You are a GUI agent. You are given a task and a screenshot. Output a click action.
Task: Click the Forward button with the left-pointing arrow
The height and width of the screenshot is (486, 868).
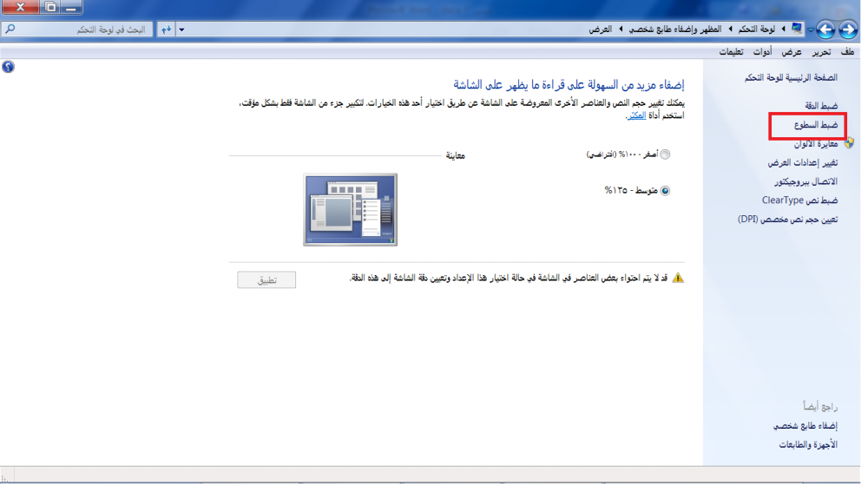pyautogui.click(x=825, y=30)
